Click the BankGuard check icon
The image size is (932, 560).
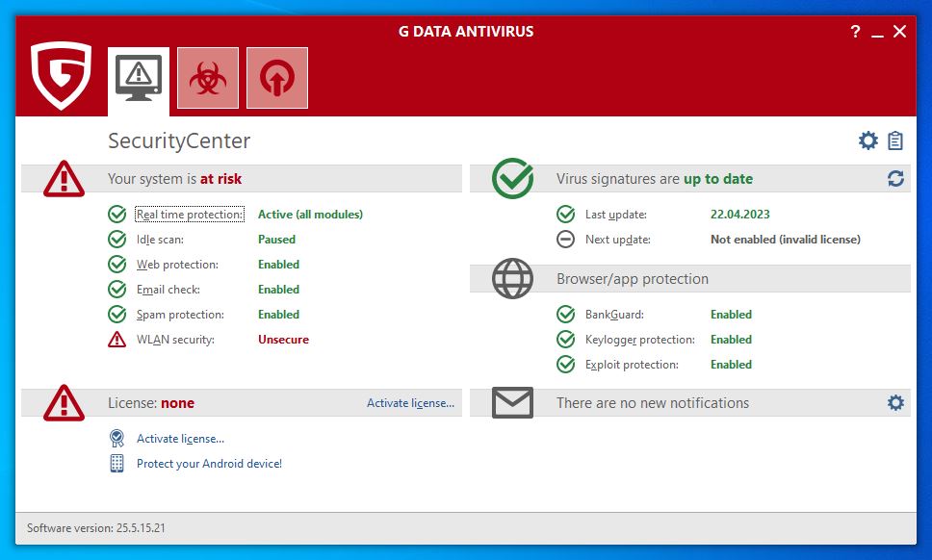[x=566, y=314]
